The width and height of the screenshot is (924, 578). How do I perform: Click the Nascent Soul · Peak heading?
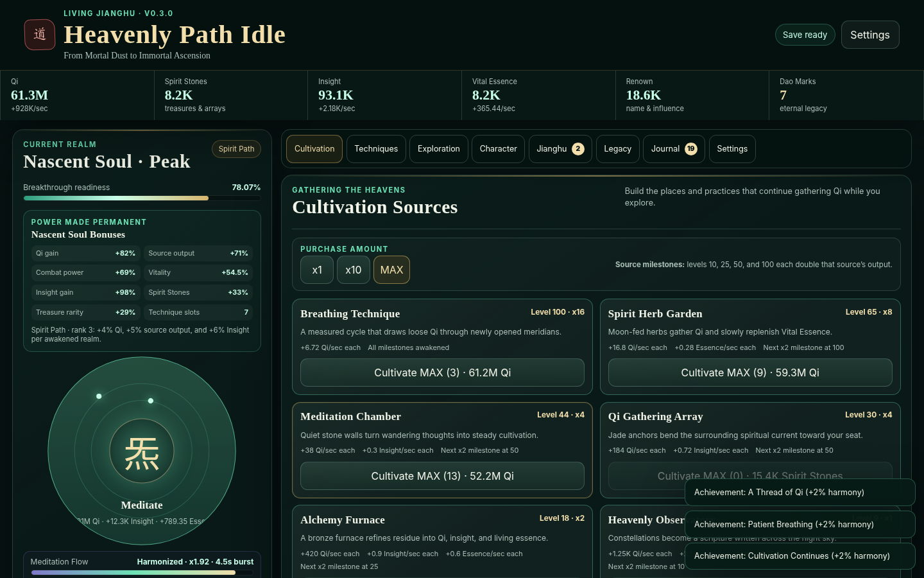[107, 161]
